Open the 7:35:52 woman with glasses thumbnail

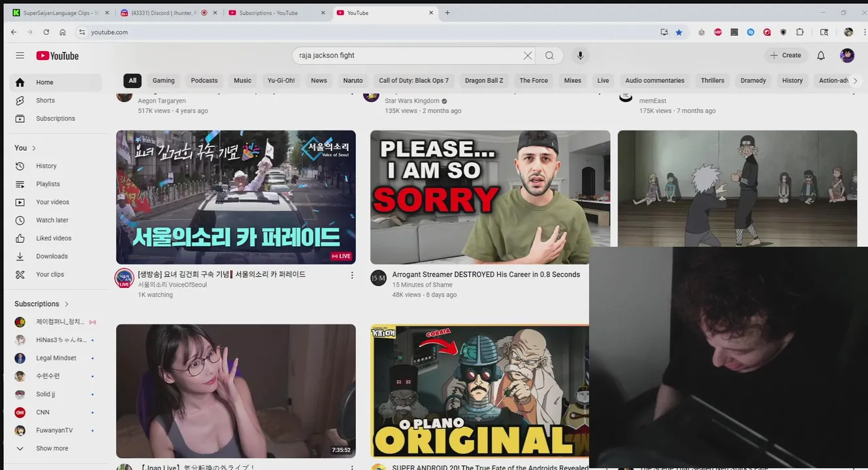(x=236, y=391)
